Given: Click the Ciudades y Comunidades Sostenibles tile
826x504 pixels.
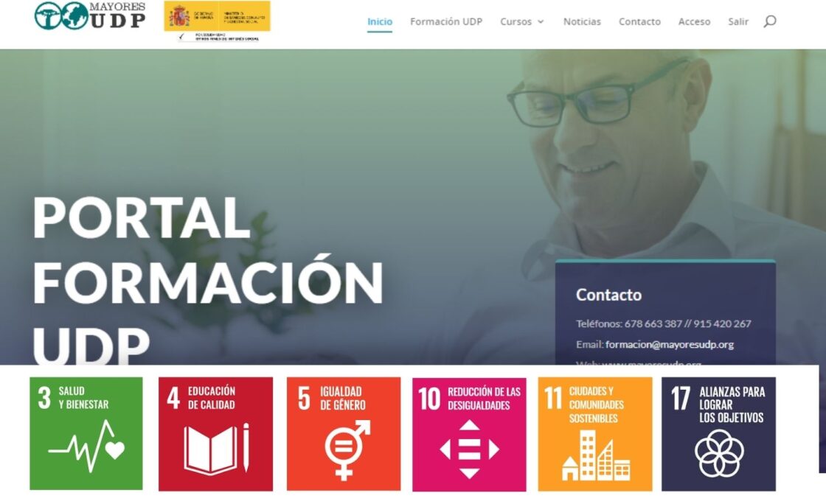Looking at the screenshot, I should [594, 434].
